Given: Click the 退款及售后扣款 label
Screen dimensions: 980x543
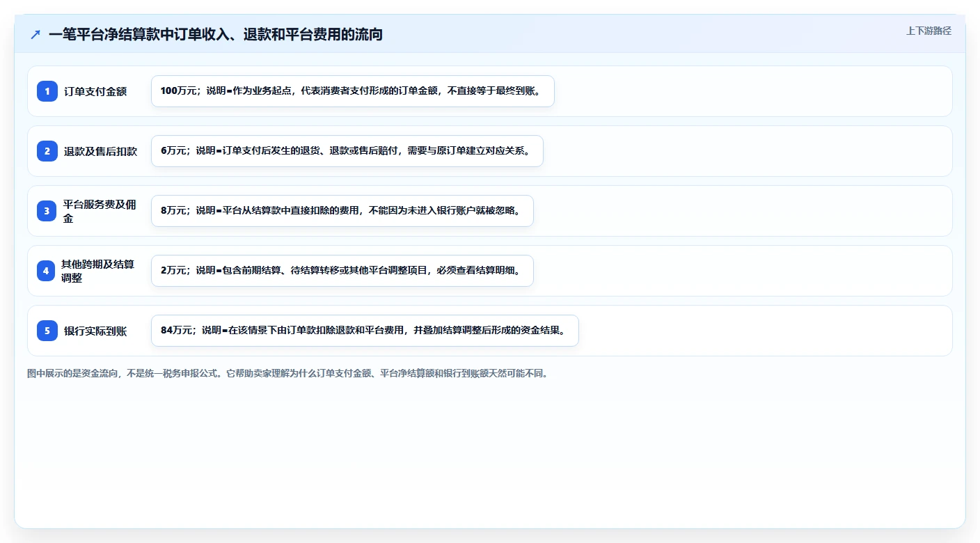Looking at the screenshot, I should 100,151.
